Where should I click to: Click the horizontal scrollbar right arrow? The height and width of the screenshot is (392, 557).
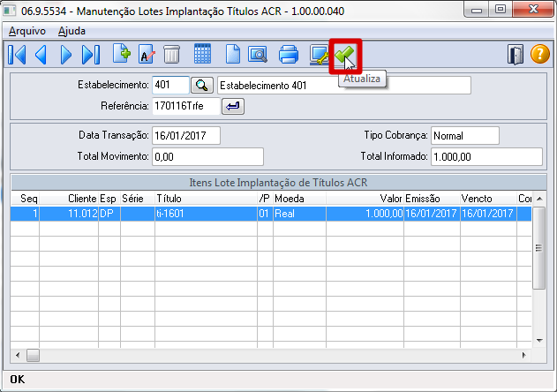[x=524, y=355]
